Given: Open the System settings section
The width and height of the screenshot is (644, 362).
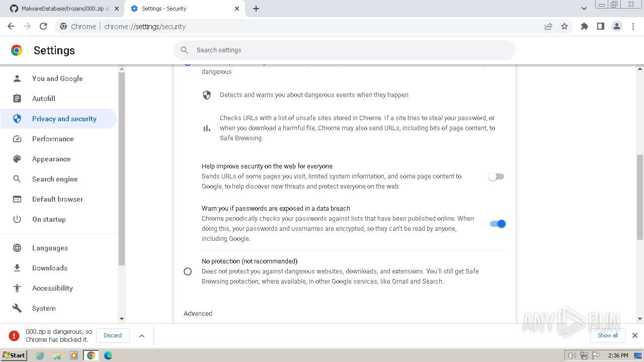Looking at the screenshot, I should 58,308.
